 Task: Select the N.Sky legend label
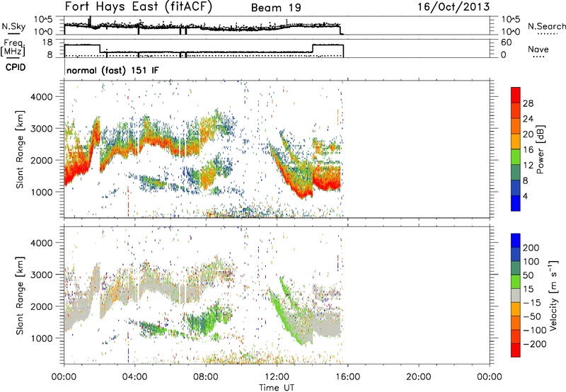13,26
